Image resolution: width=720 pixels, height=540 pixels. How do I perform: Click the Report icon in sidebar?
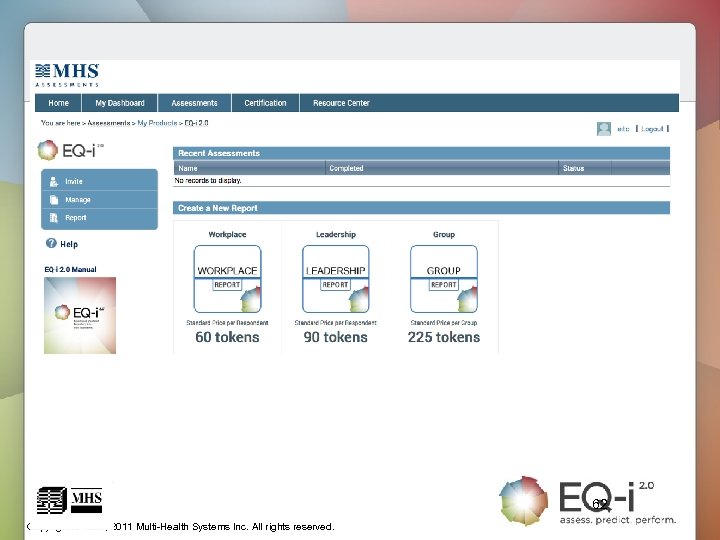tap(54, 218)
